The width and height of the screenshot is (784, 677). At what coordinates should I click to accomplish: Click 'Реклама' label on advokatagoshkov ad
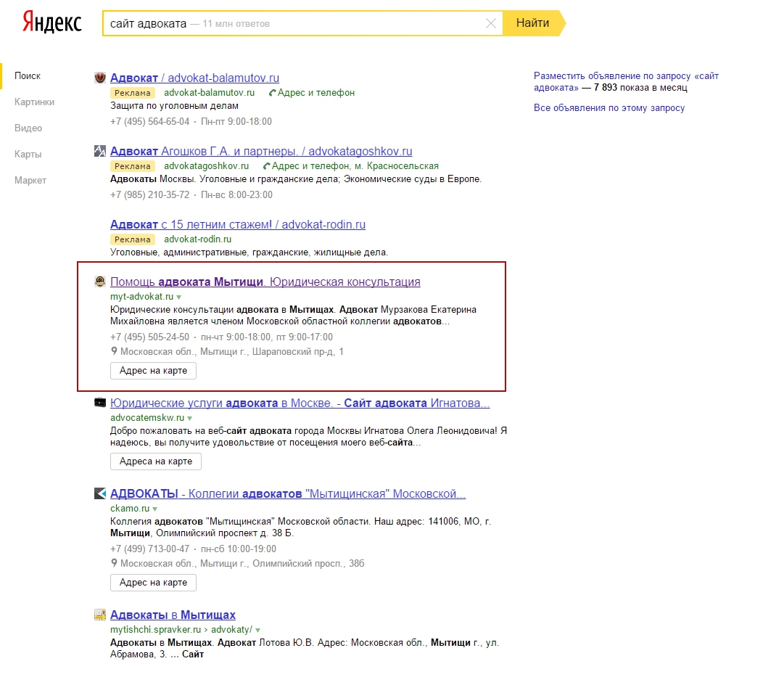point(133,166)
